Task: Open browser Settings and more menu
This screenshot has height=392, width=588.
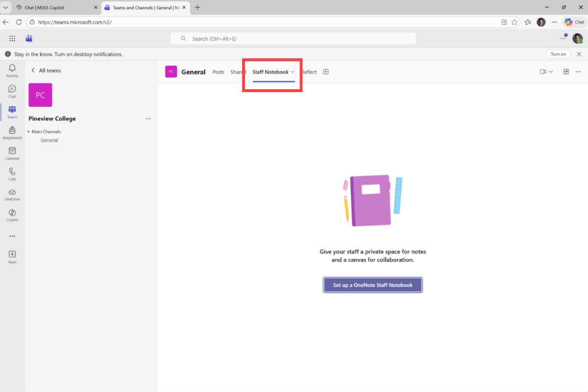Action: click(x=554, y=22)
